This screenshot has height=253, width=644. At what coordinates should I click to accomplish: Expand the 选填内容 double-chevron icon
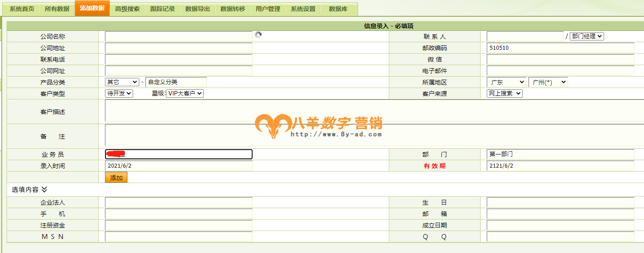point(44,190)
